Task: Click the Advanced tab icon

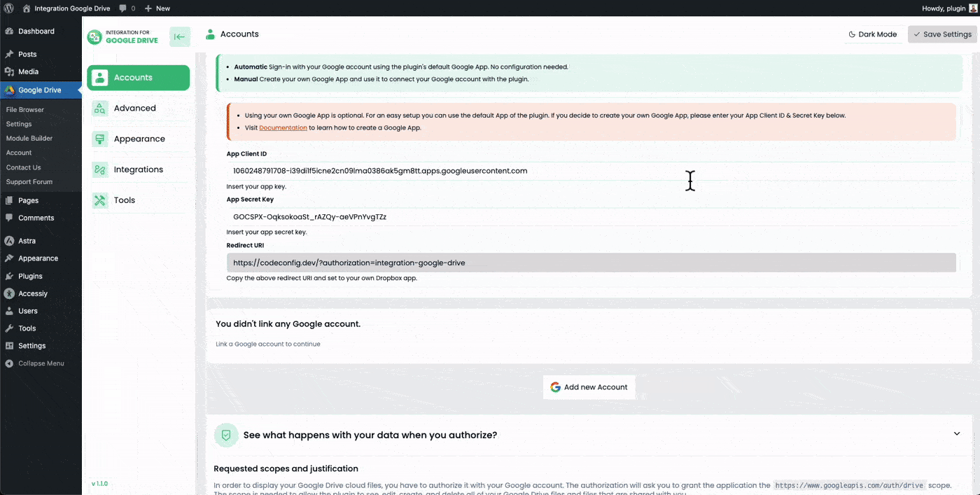Action: pos(100,108)
